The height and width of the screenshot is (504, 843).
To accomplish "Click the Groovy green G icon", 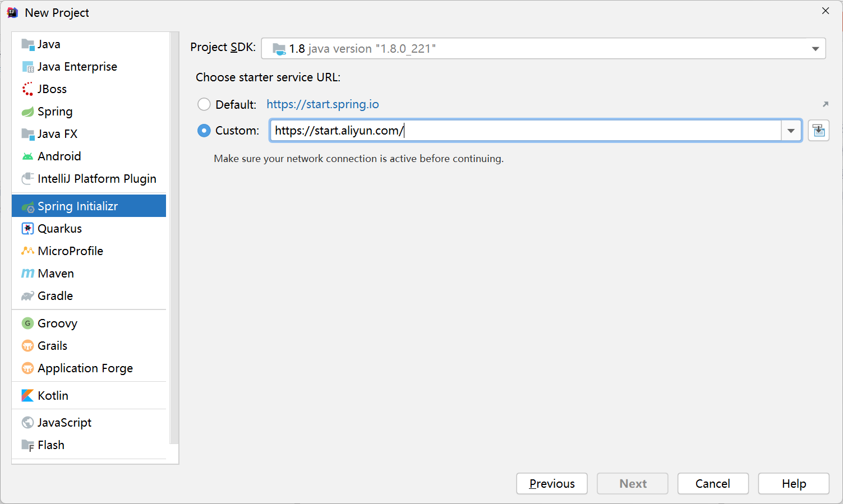I will (27, 323).
